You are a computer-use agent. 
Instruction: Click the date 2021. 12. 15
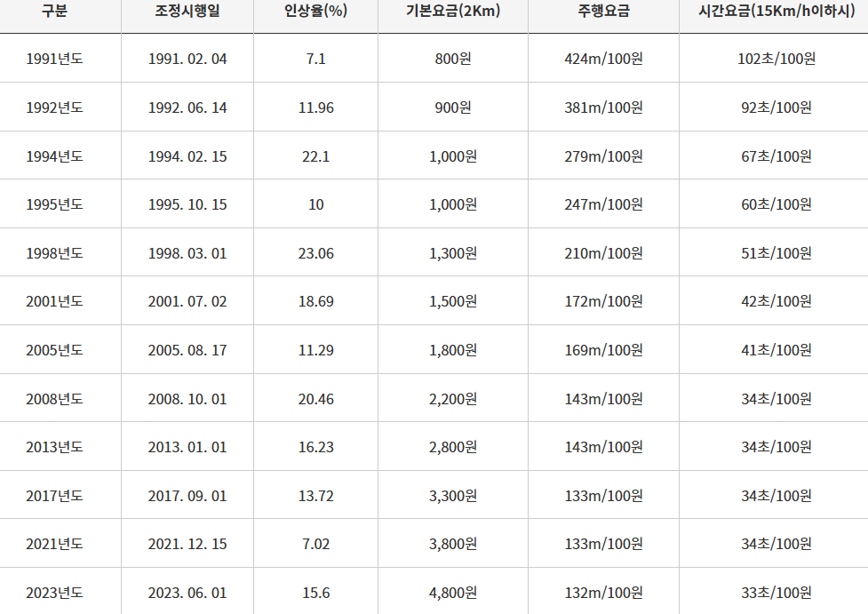187,544
